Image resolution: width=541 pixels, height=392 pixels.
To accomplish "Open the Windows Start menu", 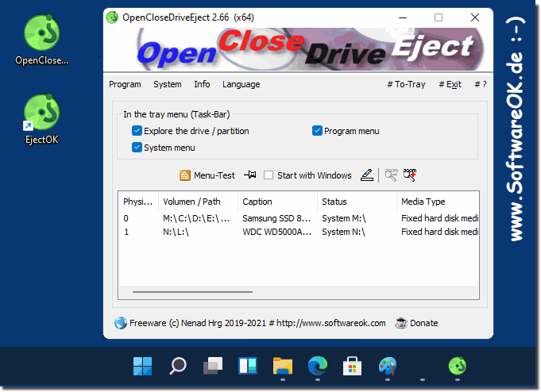I will point(142,366).
